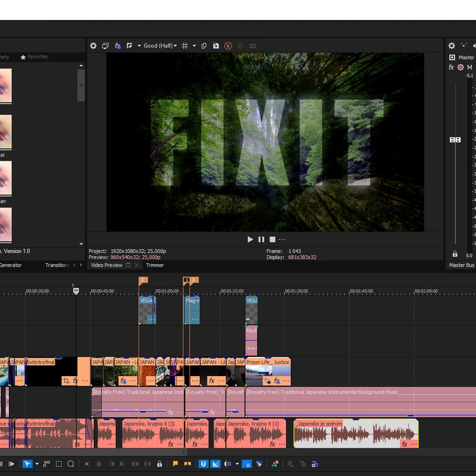476x476 pixels.
Task: Open event FX on Prison Life_ Justice clip
Action: click(277, 380)
